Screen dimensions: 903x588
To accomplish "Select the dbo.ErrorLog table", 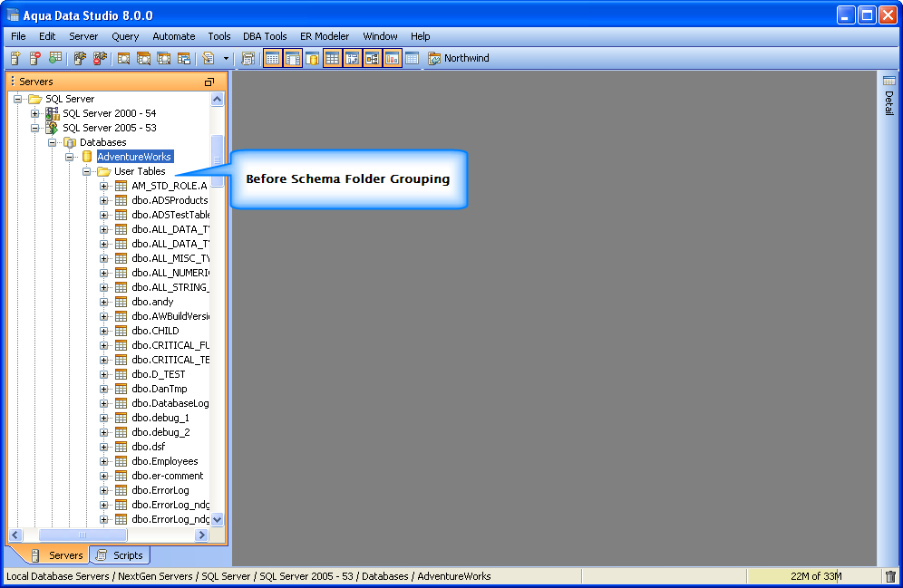I will click(x=160, y=490).
